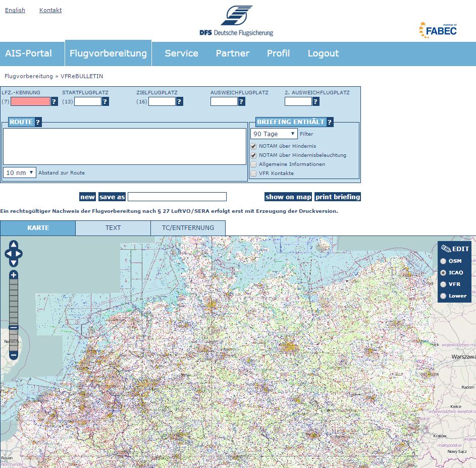Open BRIEFING ENTHÄLT help question mark
The image size is (476, 468).
pyautogui.click(x=330, y=122)
